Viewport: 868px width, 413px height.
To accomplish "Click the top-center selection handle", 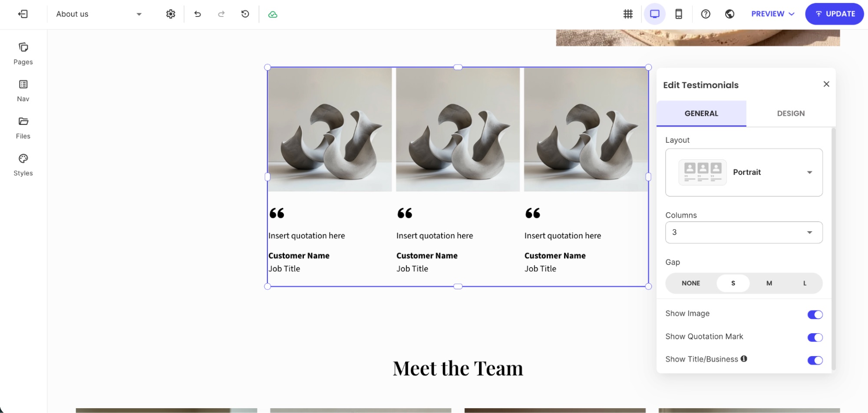I will click(x=458, y=67).
